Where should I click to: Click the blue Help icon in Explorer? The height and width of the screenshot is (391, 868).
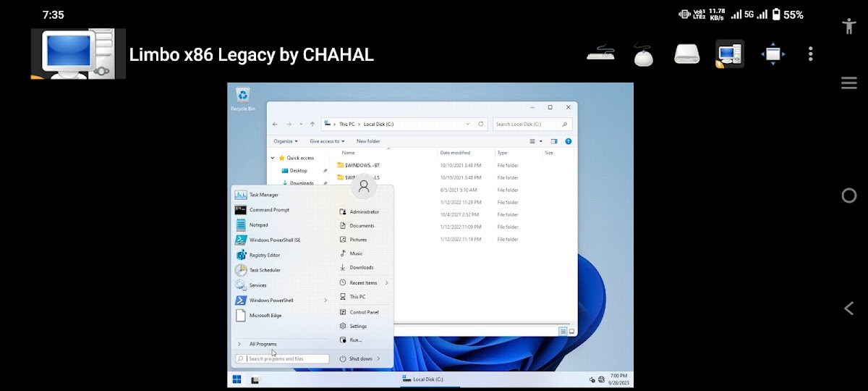(x=569, y=141)
